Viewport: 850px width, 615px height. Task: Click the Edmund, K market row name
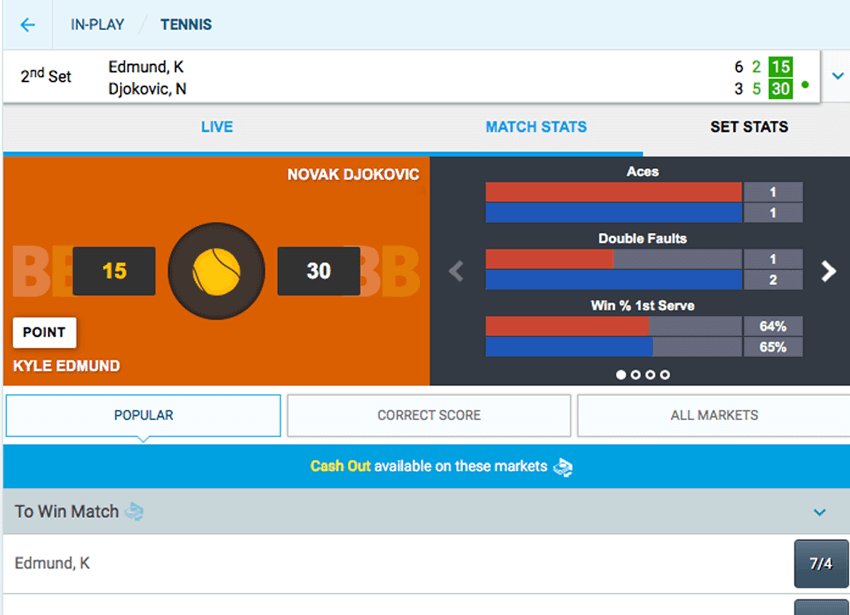[x=52, y=563]
